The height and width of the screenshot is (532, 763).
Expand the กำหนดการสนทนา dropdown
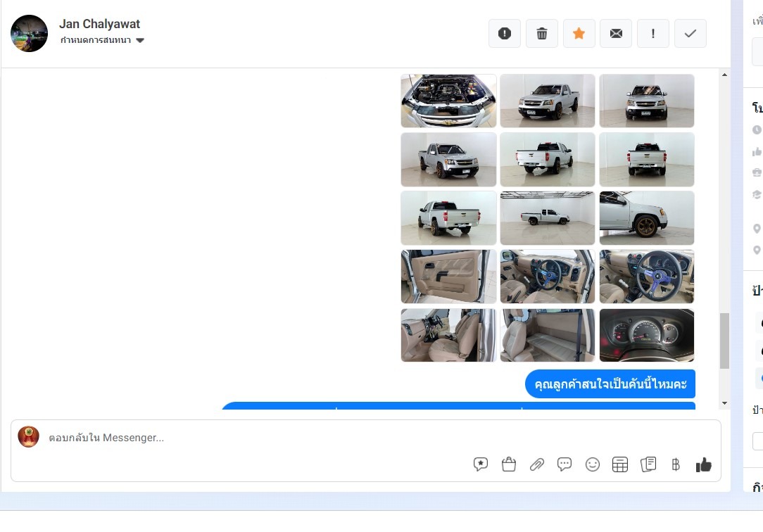pyautogui.click(x=102, y=40)
